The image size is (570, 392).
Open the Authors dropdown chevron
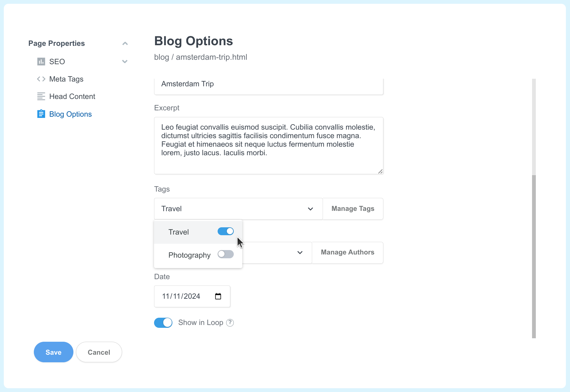tap(300, 253)
